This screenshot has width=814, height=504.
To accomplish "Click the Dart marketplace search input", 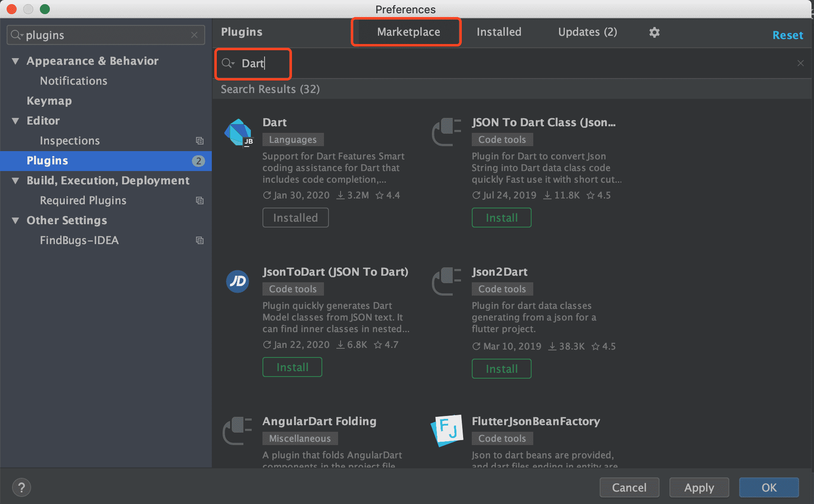I will 512,63.
